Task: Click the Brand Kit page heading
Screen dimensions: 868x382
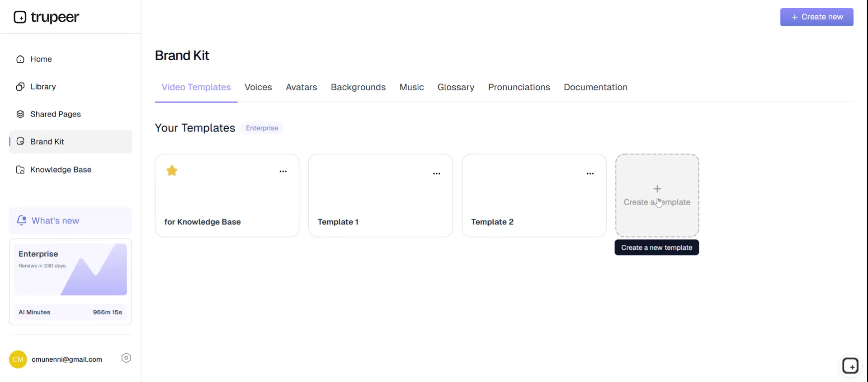Action: (x=182, y=56)
